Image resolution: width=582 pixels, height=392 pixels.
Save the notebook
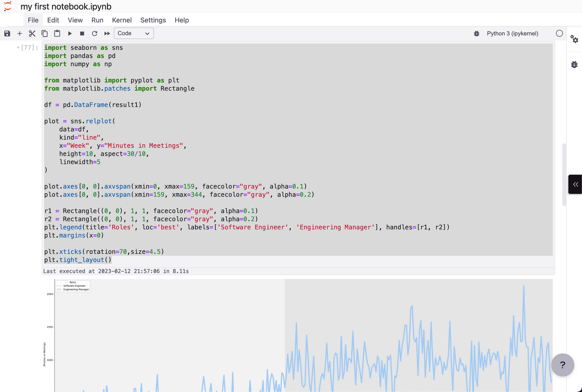[x=7, y=33]
